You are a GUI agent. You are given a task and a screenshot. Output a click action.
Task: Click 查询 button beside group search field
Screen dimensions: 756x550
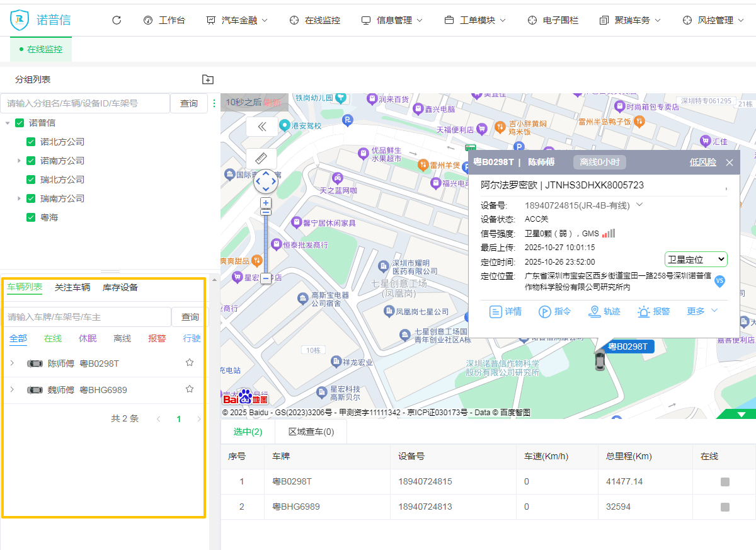189,103
